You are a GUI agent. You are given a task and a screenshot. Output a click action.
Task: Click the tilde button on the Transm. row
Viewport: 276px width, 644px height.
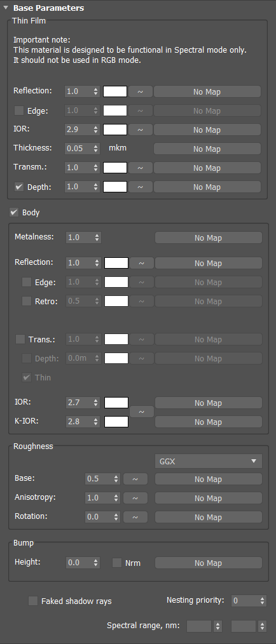pyautogui.click(x=141, y=168)
